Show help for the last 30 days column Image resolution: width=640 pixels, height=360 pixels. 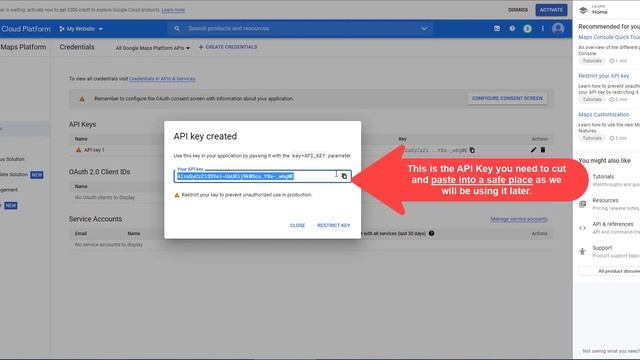tap(431, 233)
